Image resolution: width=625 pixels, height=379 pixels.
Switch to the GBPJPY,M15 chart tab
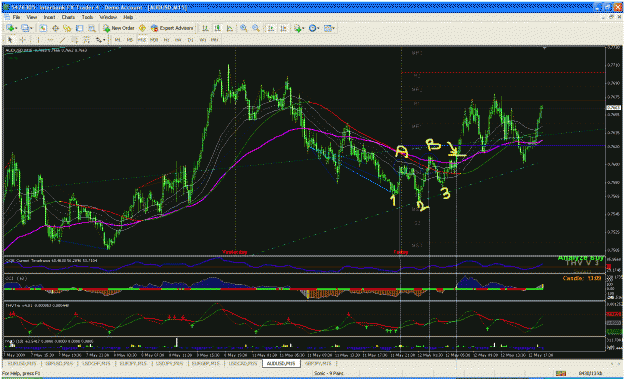[x=318, y=363]
